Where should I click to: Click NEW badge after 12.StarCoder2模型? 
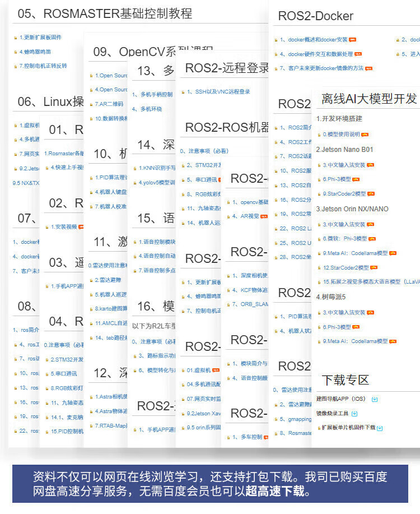(x=374, y=268)
